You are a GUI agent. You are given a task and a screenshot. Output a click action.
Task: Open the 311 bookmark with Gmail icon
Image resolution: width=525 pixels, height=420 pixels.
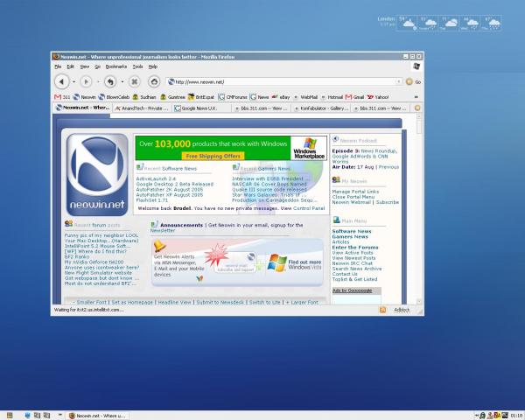[x=62, y=97]
